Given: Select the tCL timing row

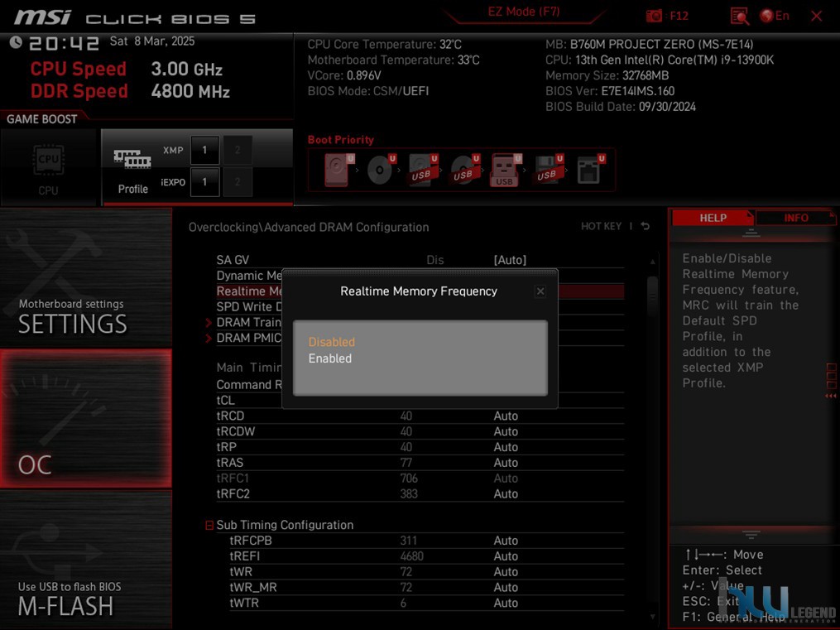Looking at the screenshot, I should tap(248, 400).
